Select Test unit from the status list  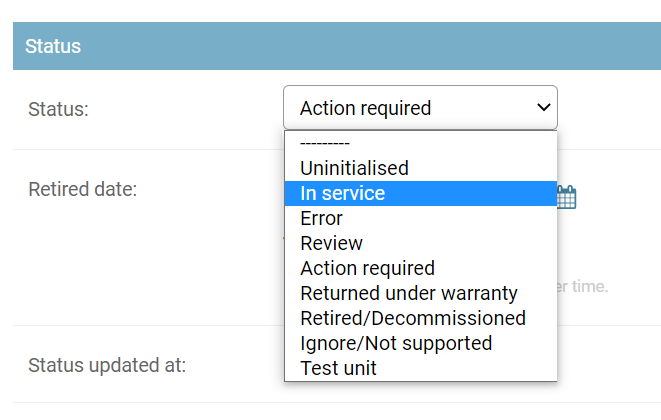point(338,368)
